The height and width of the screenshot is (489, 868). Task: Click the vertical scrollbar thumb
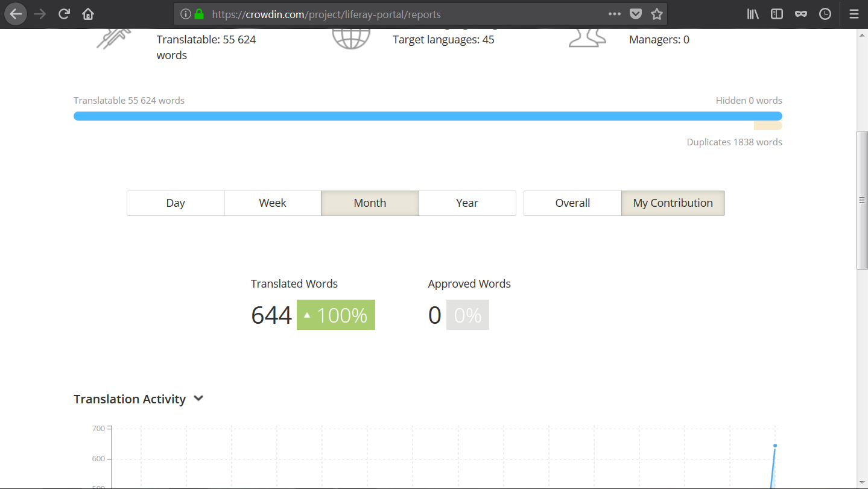(862, 200)
